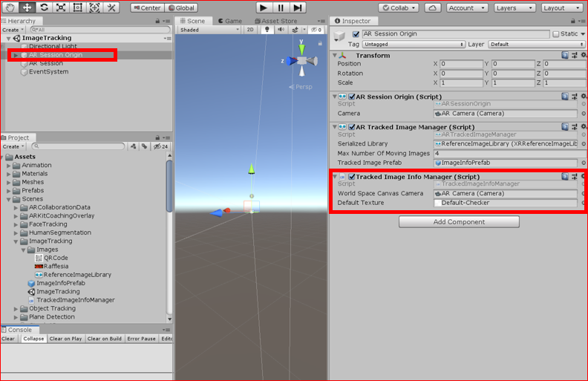The image size is (588, 381).
Task: Open the Layers dropdown
Action: click(x=514, y=8)
